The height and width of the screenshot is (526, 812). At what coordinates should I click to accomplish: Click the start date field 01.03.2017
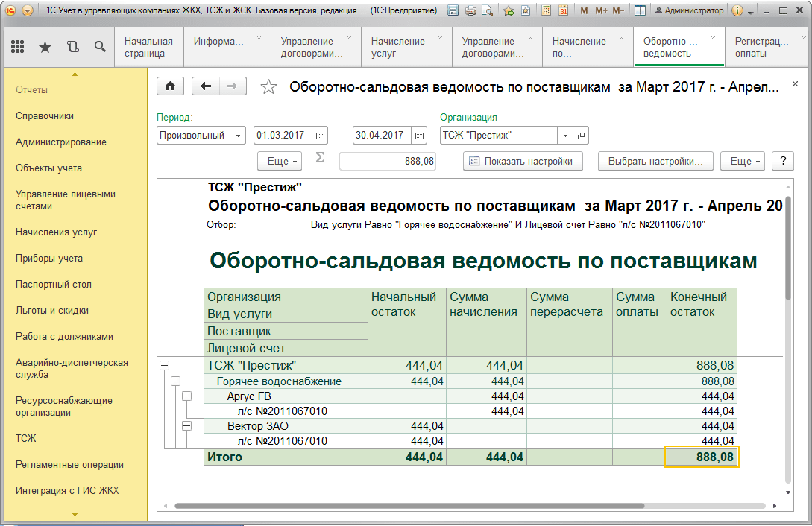pyautogui.click(x=283, y=136)
